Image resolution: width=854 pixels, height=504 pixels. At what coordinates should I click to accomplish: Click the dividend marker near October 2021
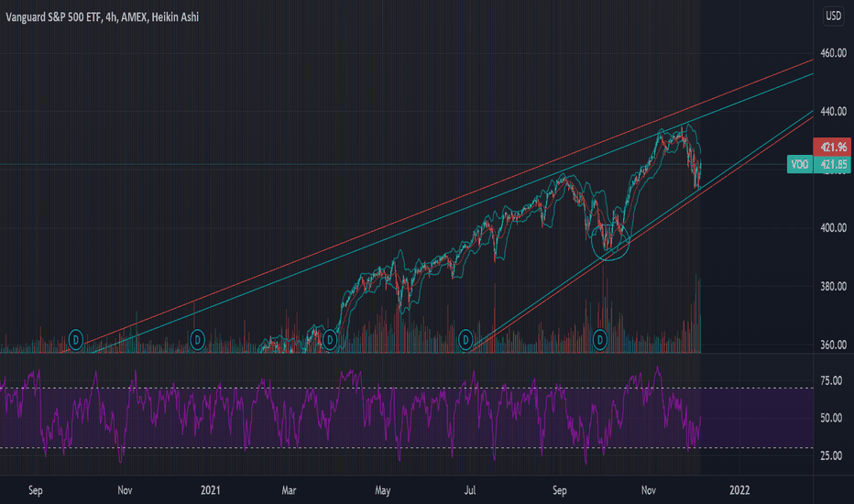click(599, 340)
